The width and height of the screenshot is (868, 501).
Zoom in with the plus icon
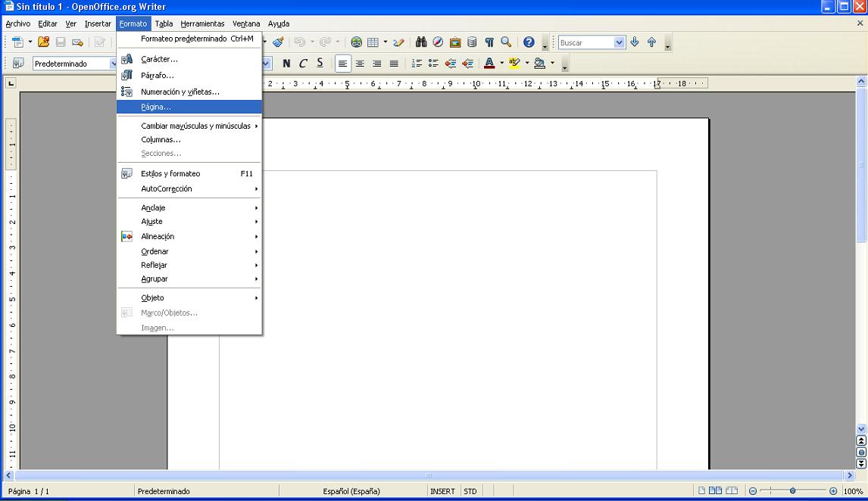pos(833,491)
